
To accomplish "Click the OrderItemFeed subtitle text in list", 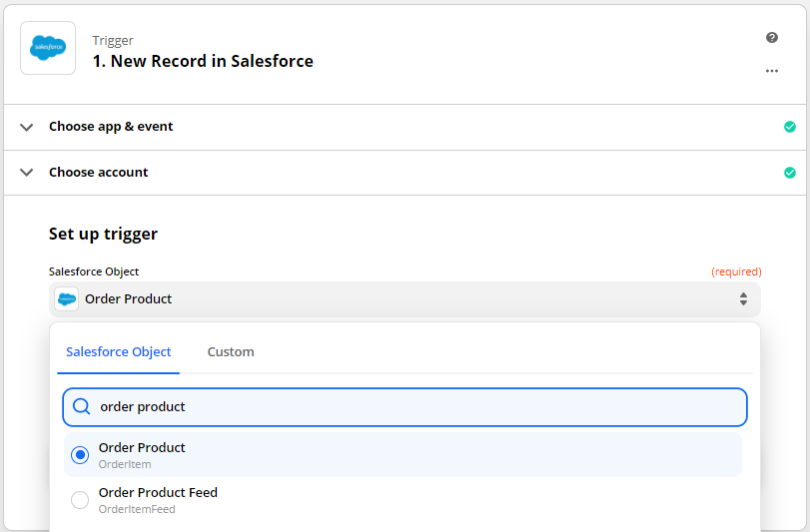I will pos(137,509).
